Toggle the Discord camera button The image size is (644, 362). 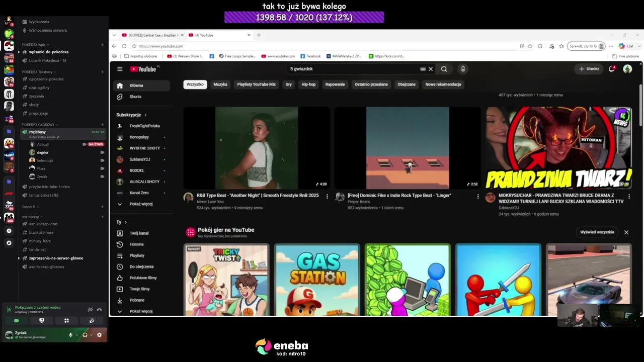click(17, 320)
